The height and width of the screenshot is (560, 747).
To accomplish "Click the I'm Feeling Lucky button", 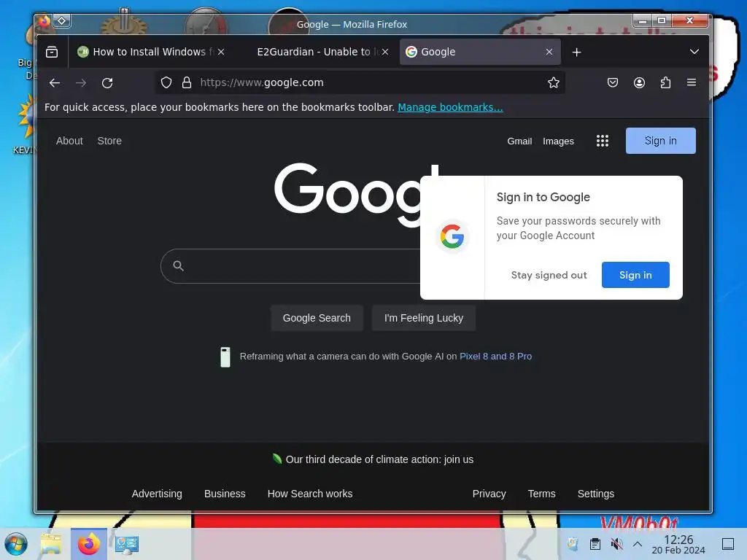I will 424,318.
